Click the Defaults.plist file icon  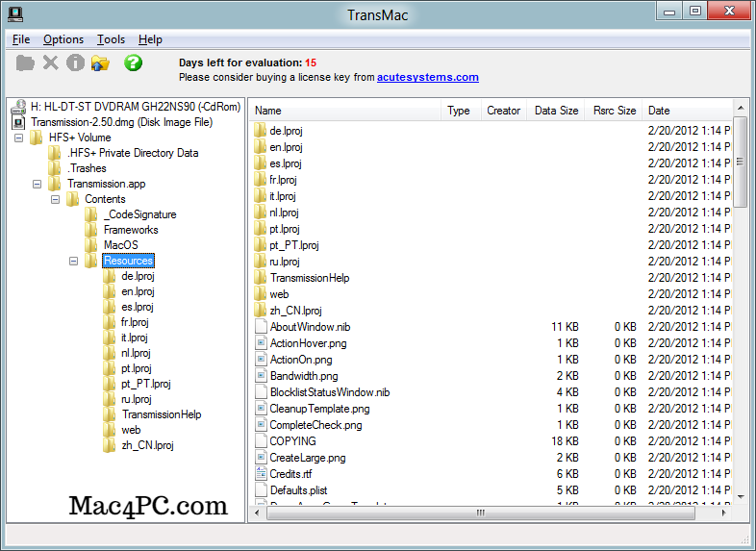261,490
